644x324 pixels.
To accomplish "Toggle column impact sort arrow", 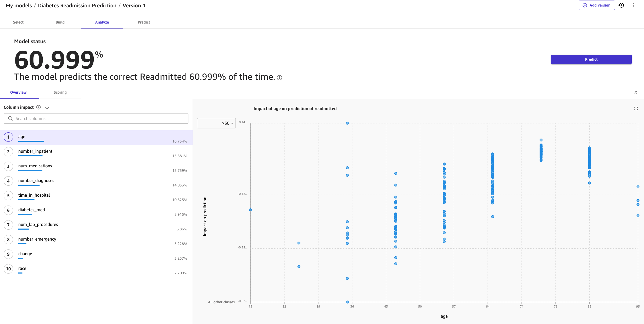I will click(47, 107).
